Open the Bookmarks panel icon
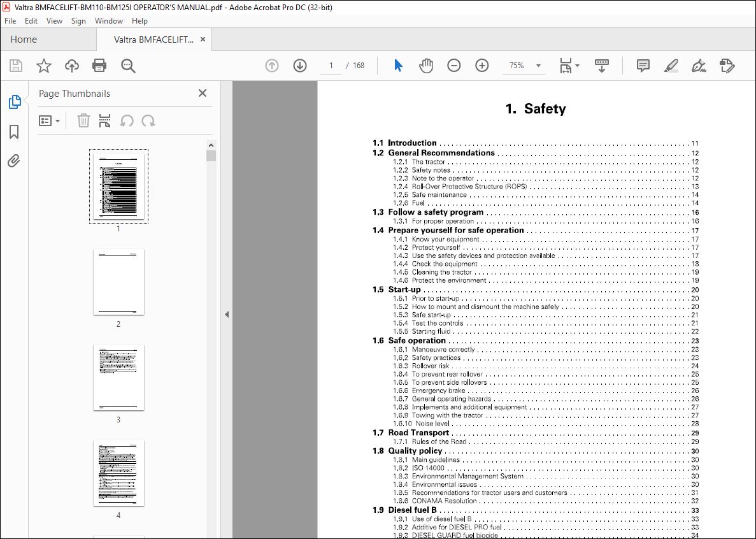Screen dimensions: 756x539 coord(14,132)
